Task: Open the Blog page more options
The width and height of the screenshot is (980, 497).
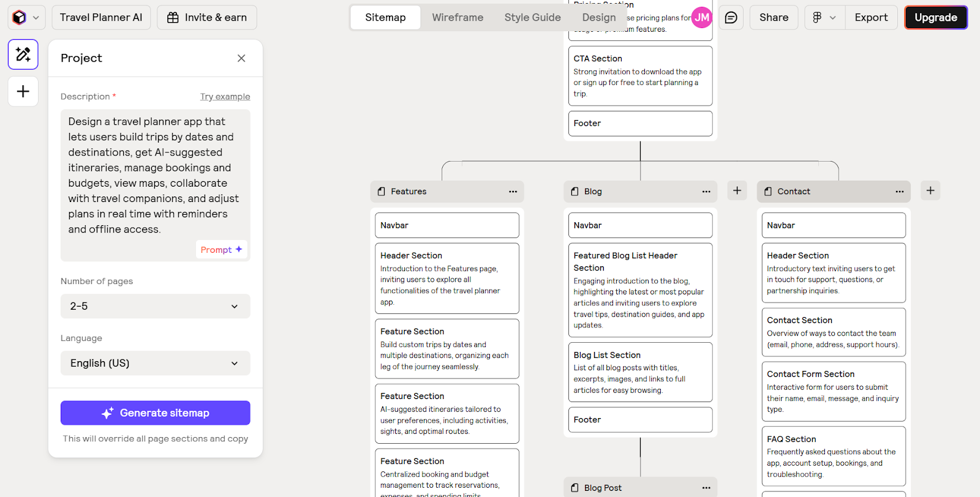Action: (706, 192)
